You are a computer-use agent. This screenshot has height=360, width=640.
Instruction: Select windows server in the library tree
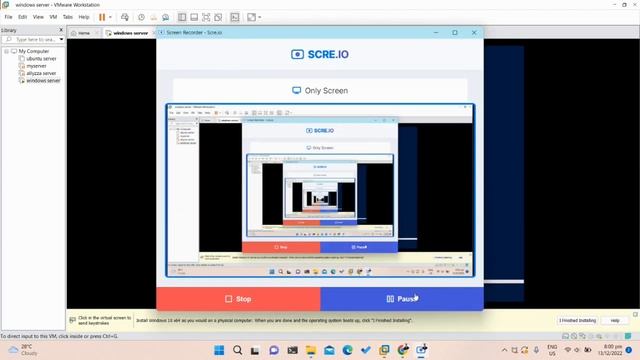coord(43,81)
